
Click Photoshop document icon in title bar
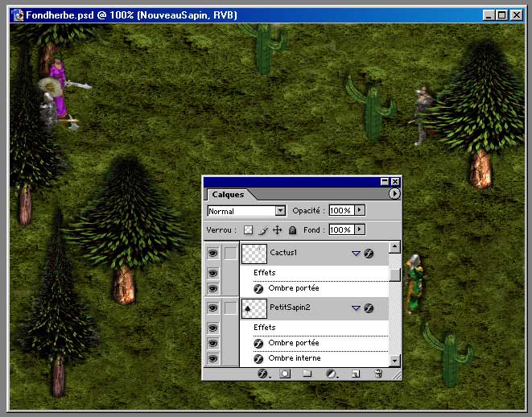pyautogui.click(x=18, y=15)
